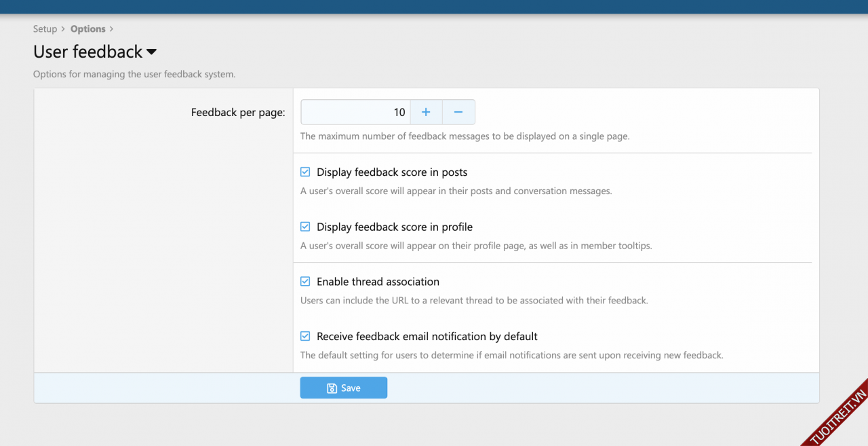The width and height of the screenshot is (868, 446).
Task: Go to Setup in the breadcrumb
Action: click(x=45, y=29)
